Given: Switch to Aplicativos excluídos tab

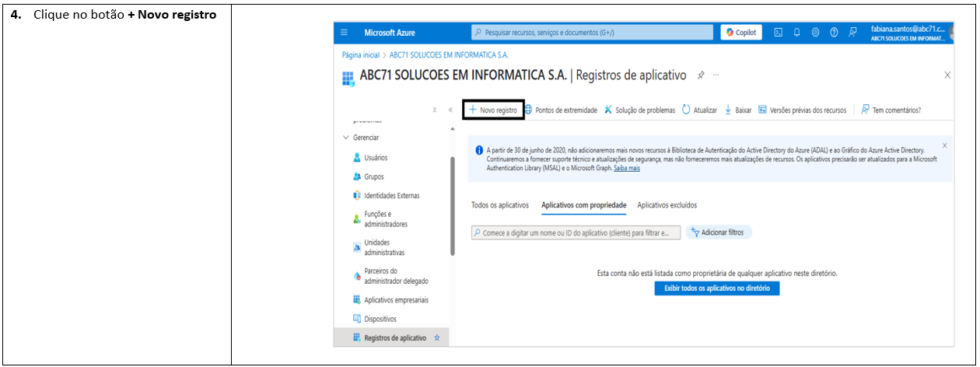Looking at the screenshot, I should click(x=667, y=205).
